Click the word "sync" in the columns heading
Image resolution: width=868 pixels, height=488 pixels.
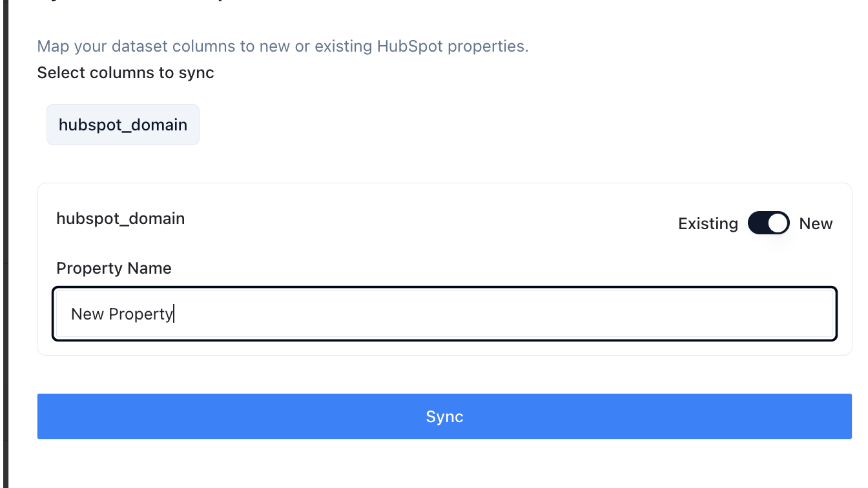coord(196,73)
